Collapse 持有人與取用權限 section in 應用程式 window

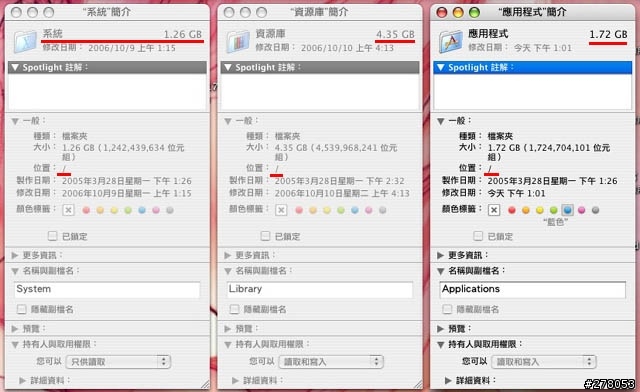coord(440,345)
